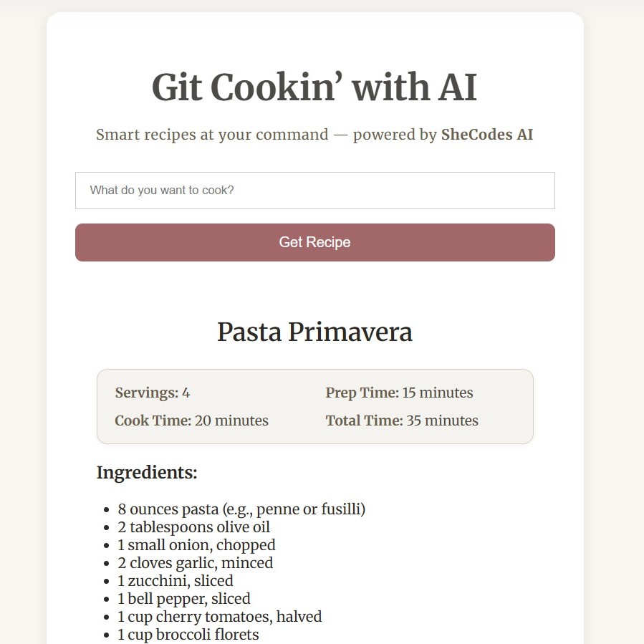644x644 pixels.
Task: Click the smart recipes tagline text
Action: click(x=314, y=135)
